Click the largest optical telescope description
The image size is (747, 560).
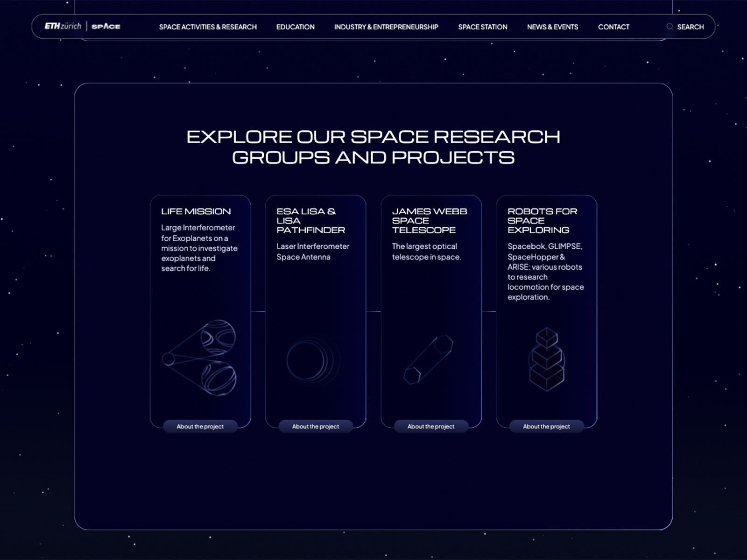426,252
